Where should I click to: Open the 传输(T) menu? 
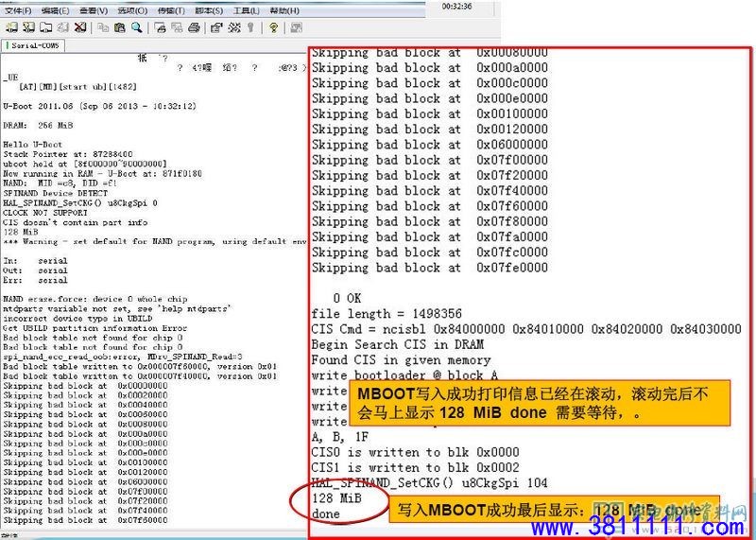tap(171, 10)
